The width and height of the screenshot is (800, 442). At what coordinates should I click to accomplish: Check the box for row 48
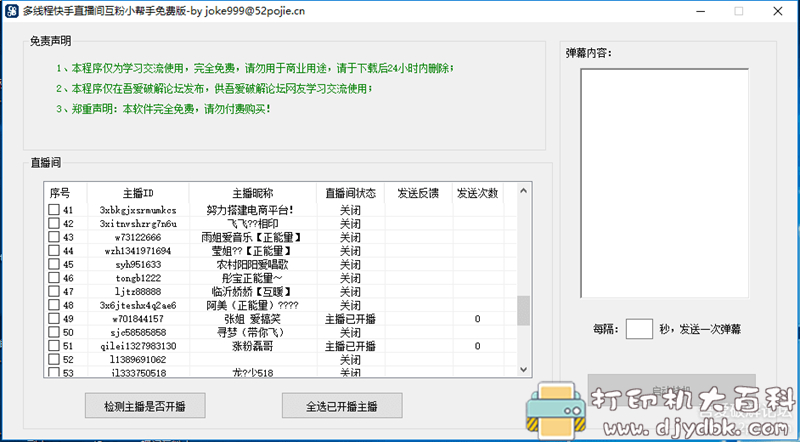[x=54, y=305]
